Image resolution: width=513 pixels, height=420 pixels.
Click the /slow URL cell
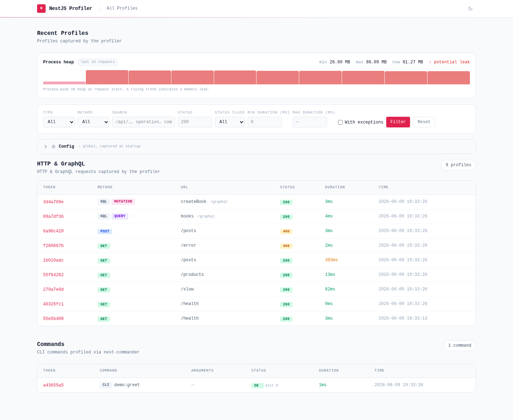point(187,289)
